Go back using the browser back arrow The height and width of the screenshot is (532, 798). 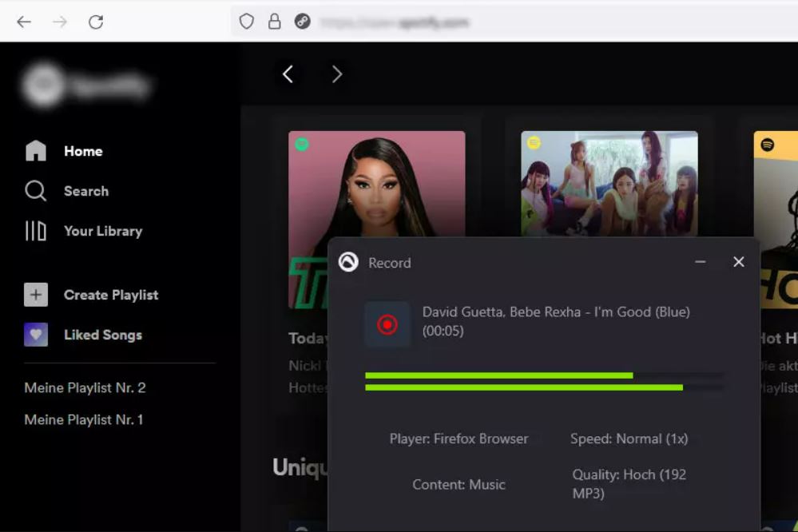click(x=24, y=22)
